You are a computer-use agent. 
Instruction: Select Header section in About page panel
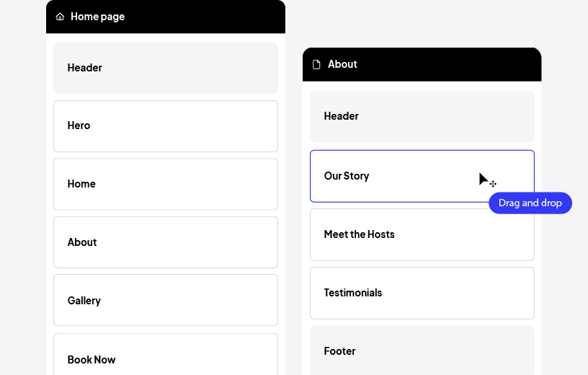pyautogui.click(x=422, y=116)
